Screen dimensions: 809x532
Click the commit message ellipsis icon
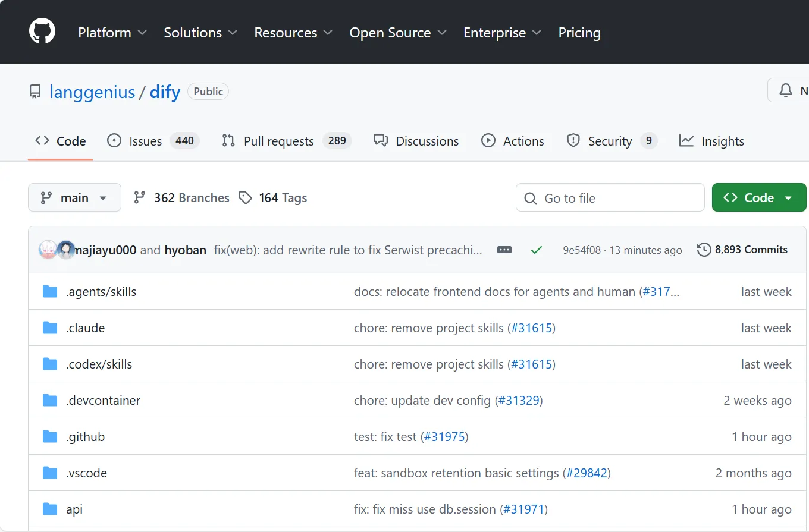[x=504, y=250]
